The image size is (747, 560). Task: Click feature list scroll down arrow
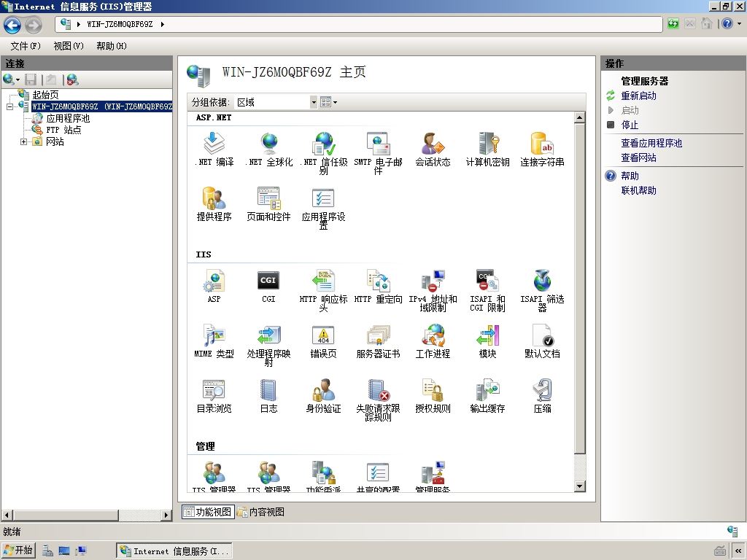[x=580, y=486]
